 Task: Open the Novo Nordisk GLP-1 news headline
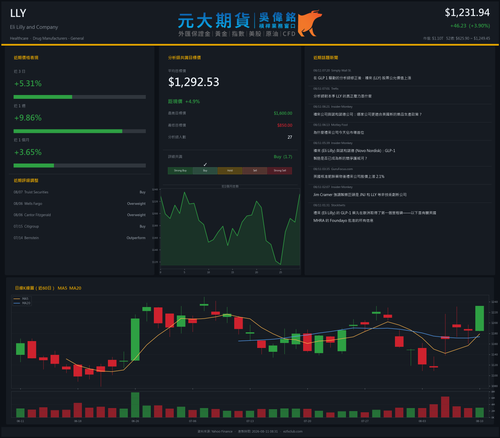(354, 154)
